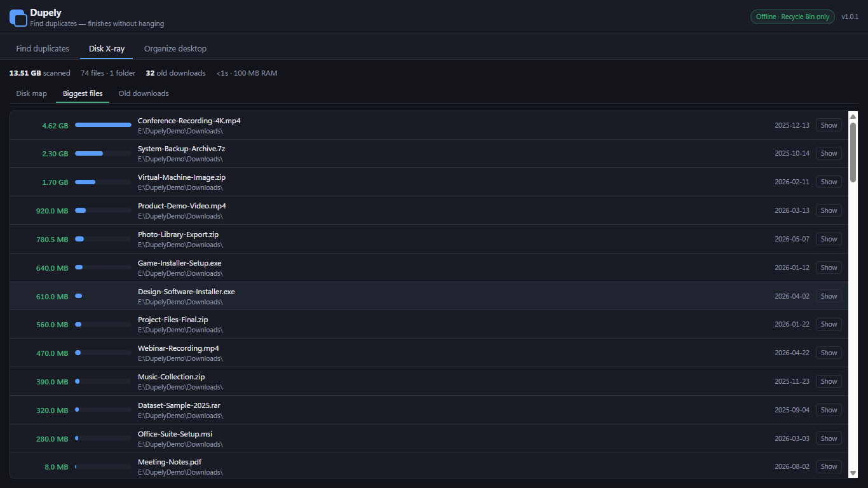
Task: Click the size bar for Conference-Recording-4K.mp4
Action: coord(103,125)
